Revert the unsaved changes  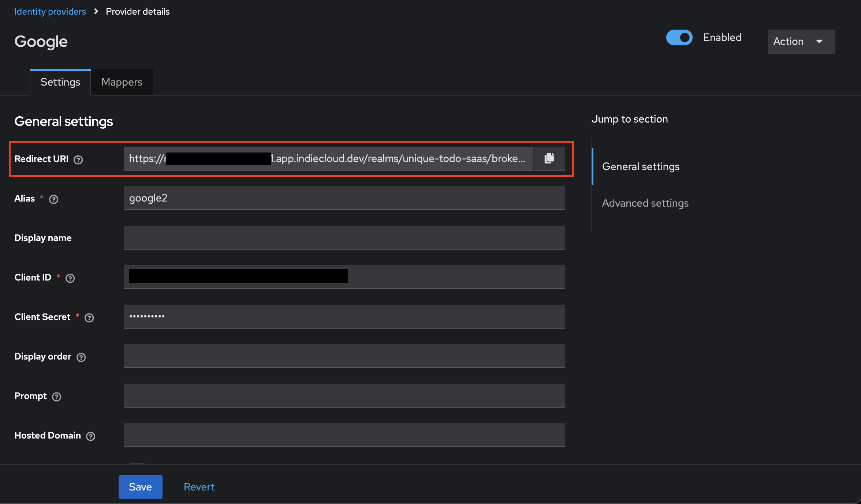point(199,487)
